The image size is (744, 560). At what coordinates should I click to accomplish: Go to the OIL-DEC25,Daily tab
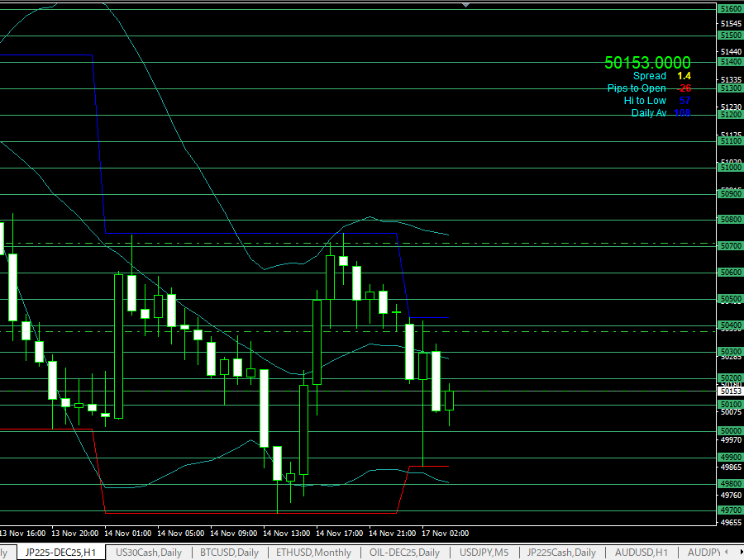pos(405,553)
